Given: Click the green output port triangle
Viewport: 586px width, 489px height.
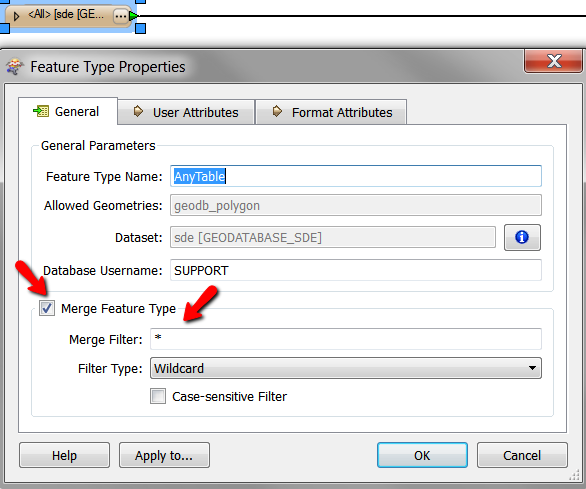Looking at the screenshot, I should click(134, 16).
